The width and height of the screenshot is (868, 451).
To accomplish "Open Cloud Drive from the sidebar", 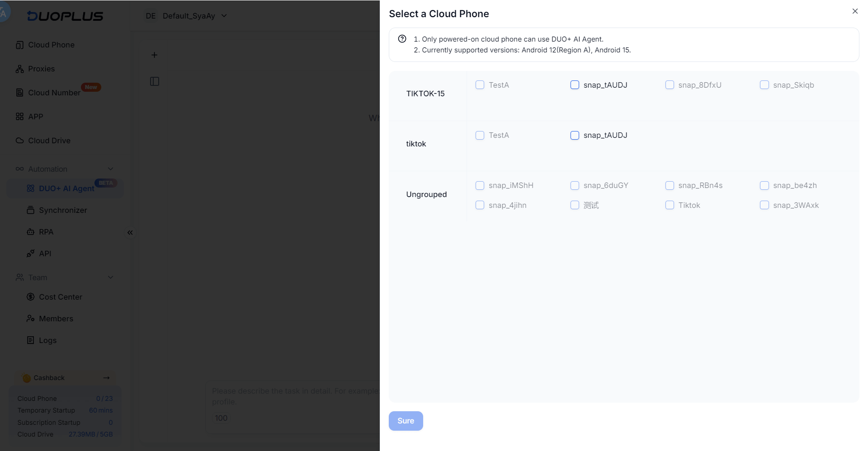I will (49, 141).
